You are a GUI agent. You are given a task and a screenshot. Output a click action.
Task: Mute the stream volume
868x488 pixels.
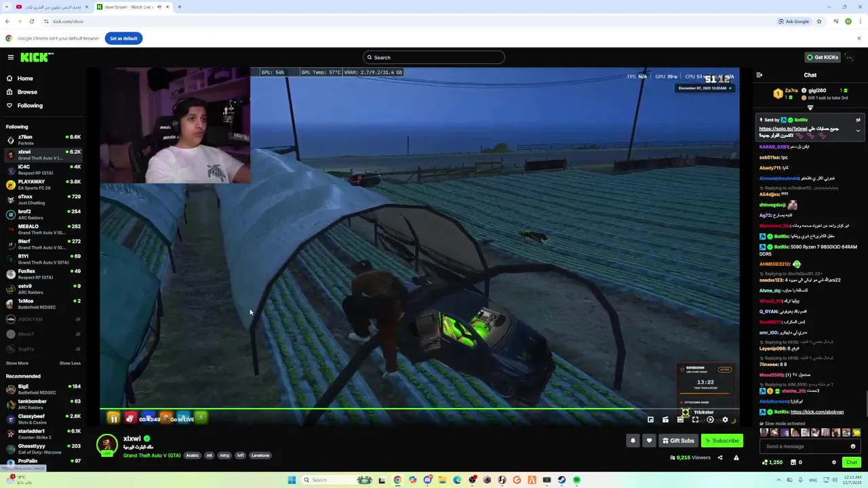click(x=130, y=418)
